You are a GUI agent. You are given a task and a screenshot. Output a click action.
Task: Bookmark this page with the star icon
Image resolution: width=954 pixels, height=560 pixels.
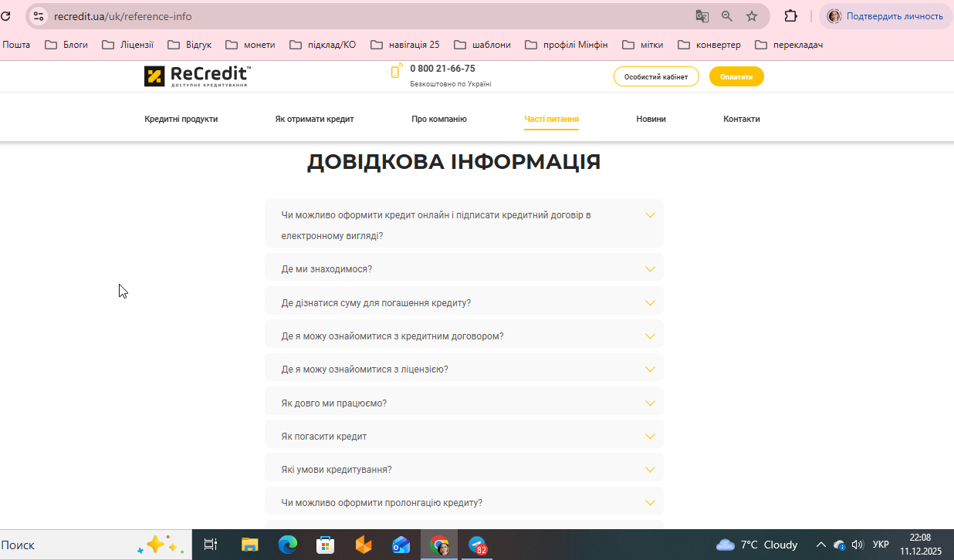752,16
